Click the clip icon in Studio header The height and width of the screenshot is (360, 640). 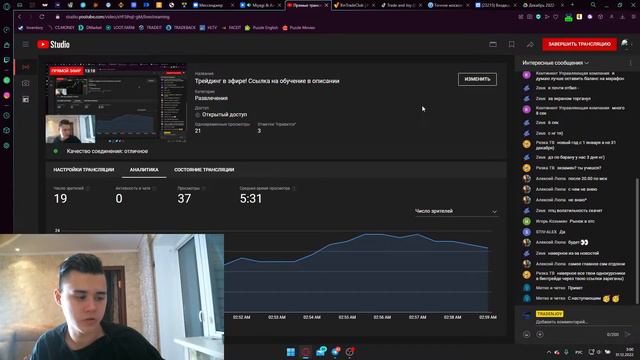[493, 44]
